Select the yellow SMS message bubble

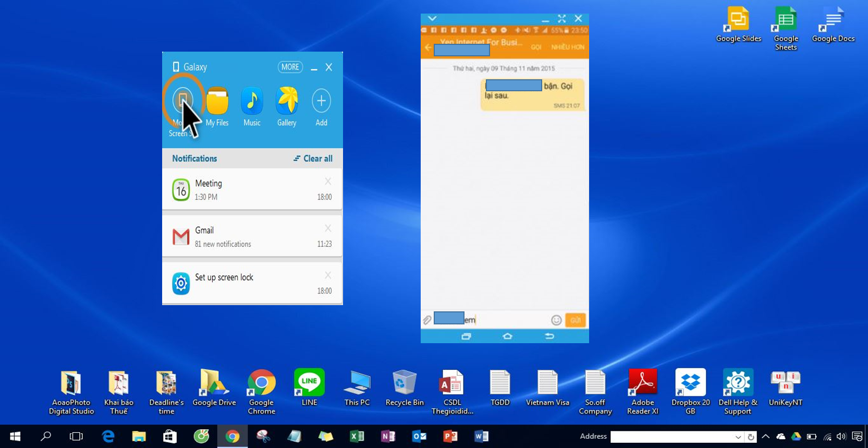point(532,94)
